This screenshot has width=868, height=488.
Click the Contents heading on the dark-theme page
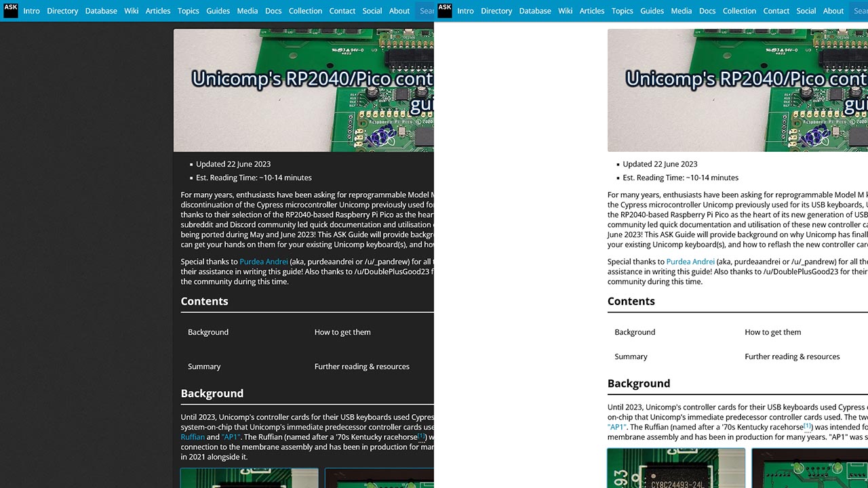click(x=204, y=302)
